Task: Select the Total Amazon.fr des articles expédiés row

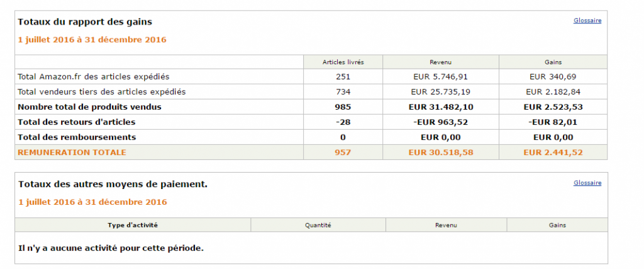Action: point(94,77)
